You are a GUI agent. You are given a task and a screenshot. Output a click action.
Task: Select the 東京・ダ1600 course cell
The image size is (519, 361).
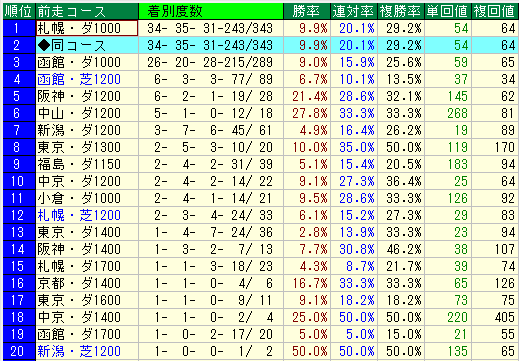tap(87, 300)
